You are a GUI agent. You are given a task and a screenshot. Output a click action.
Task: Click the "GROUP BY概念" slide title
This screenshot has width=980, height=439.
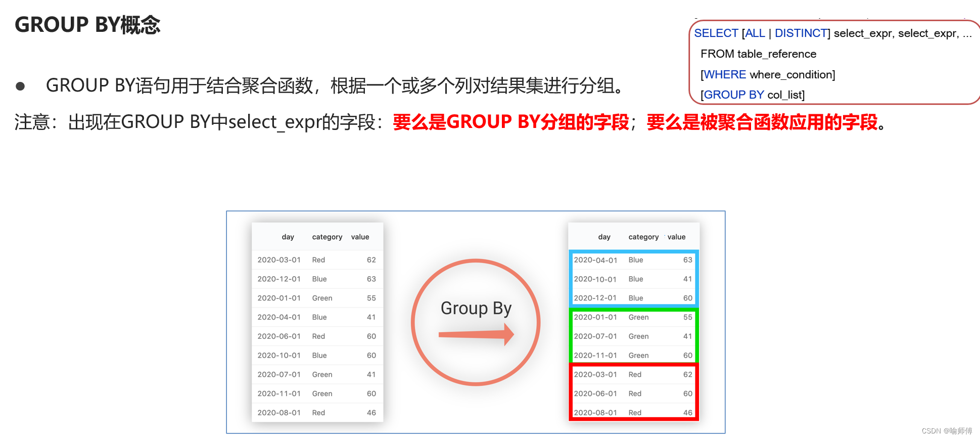(x=87, y=24)
